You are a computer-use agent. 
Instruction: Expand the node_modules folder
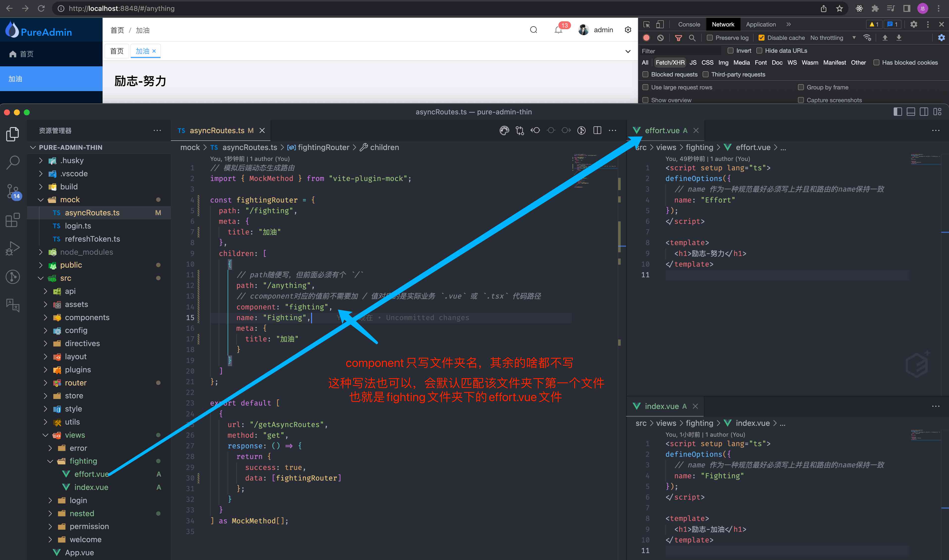tap(86, 252)
